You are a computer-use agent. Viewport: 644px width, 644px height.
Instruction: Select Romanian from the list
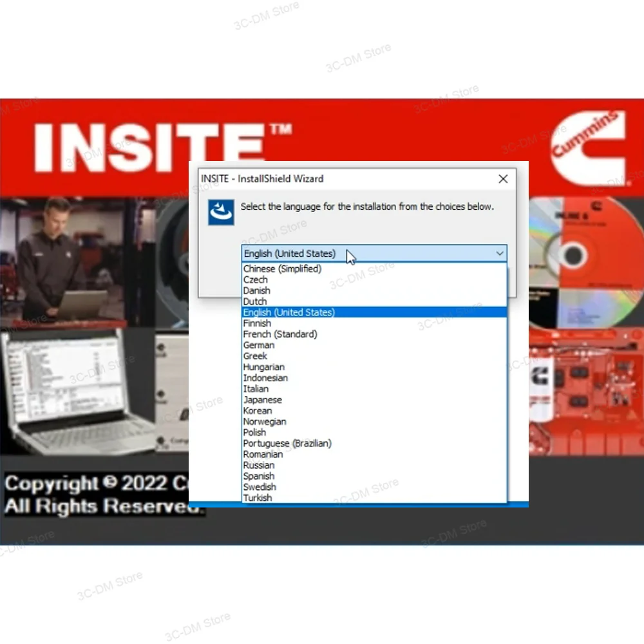(374, 454)
